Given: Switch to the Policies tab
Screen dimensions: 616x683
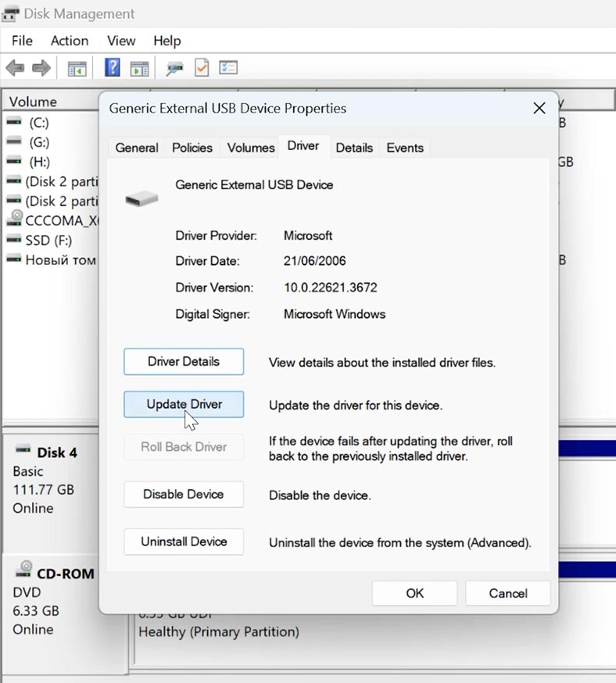Looking at the screenshot, I should pos(192,148).
